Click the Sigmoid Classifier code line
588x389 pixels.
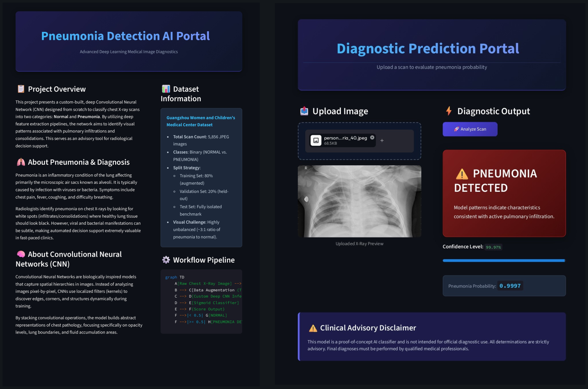click(206, 303)
